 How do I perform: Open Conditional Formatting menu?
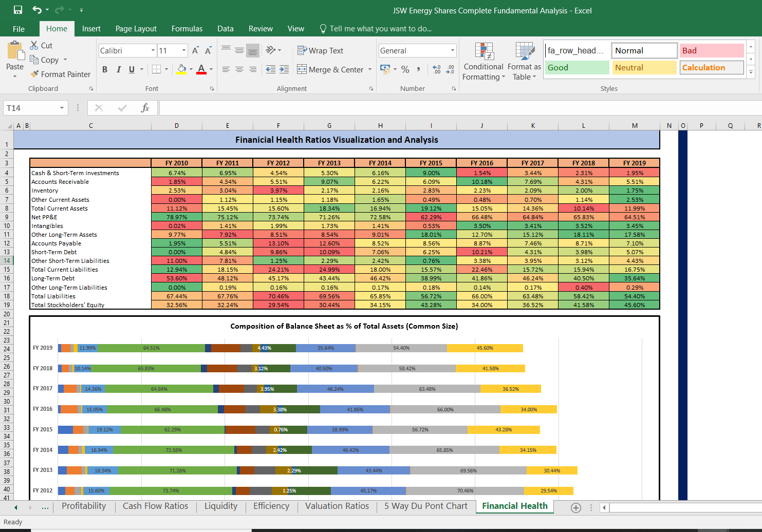(x=484, y=62)
